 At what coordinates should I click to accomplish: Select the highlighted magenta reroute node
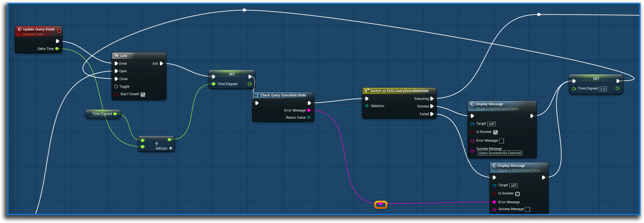(381, 204)
